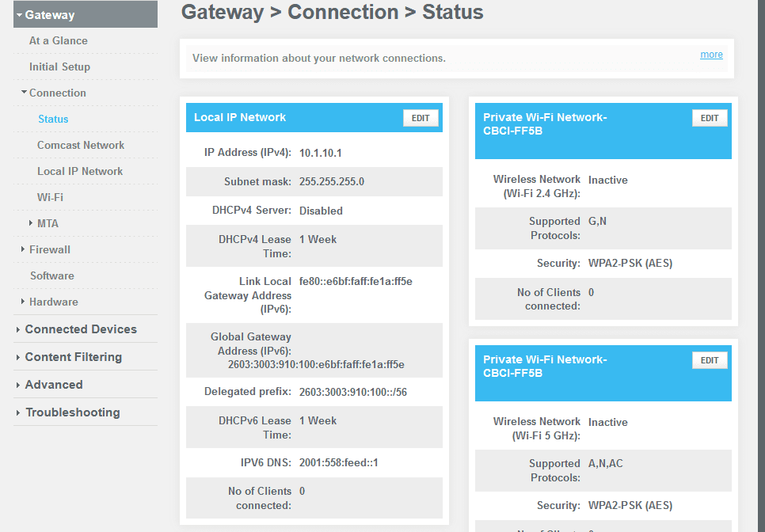Edit the Wi-Fi 2.4 GHz private network
Image resolution: width=765 pixels, height=532 pixels.
(x=710, y=118)
